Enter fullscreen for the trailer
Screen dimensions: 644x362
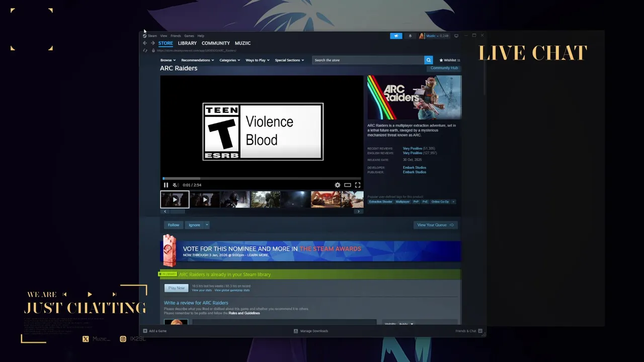tap(357, 185)
